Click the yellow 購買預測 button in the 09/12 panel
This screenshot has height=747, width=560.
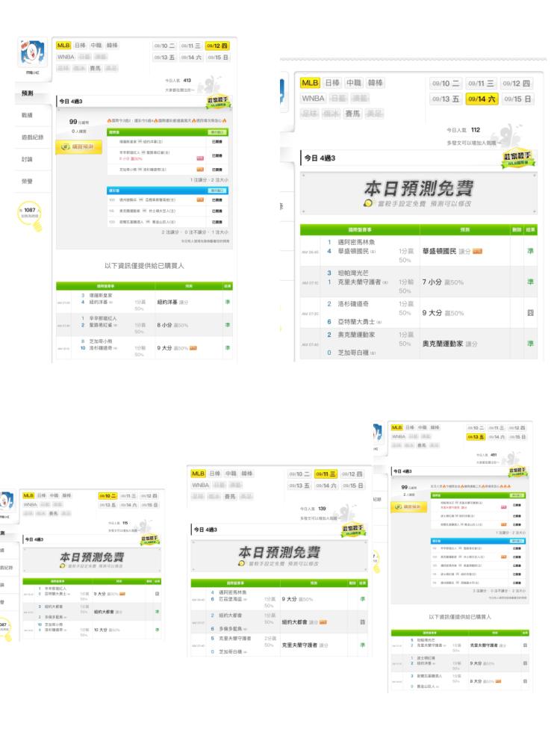[x=78, y=146]
